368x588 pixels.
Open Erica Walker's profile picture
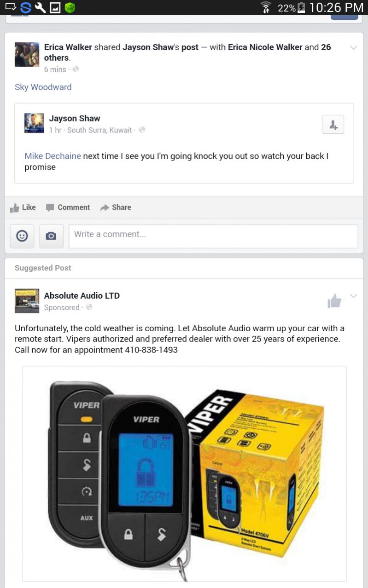(27, 54)
